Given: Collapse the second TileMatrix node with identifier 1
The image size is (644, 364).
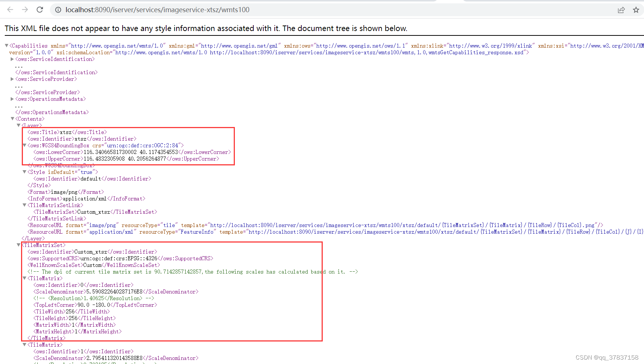Looking at the screenshot, I should [24, 345].
